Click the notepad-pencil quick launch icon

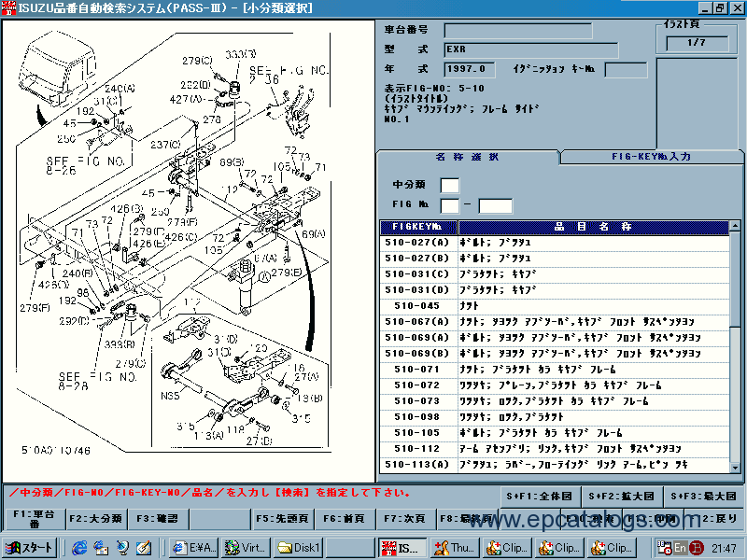tap(144, 548)
